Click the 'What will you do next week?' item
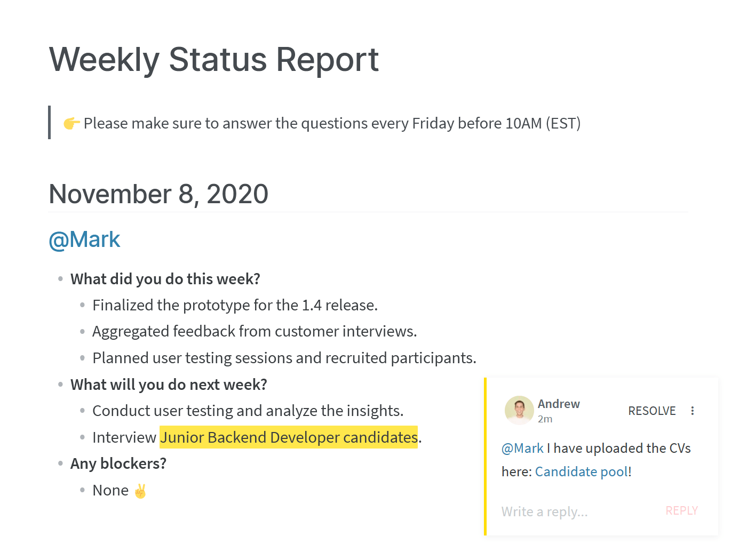 tap(169, 385)
